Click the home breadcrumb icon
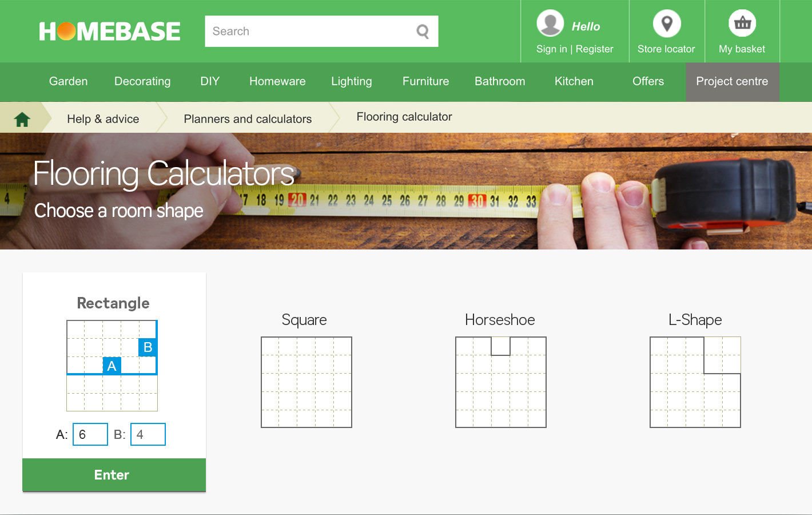812x515 pixels. (x=22, y=120)
